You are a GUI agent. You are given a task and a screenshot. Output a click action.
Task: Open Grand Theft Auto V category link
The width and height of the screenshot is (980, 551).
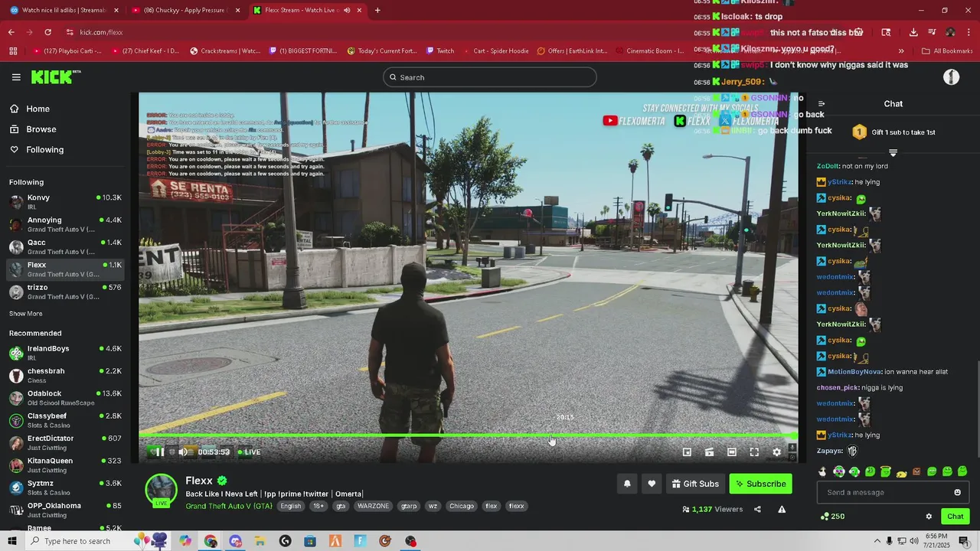[229, 506]
